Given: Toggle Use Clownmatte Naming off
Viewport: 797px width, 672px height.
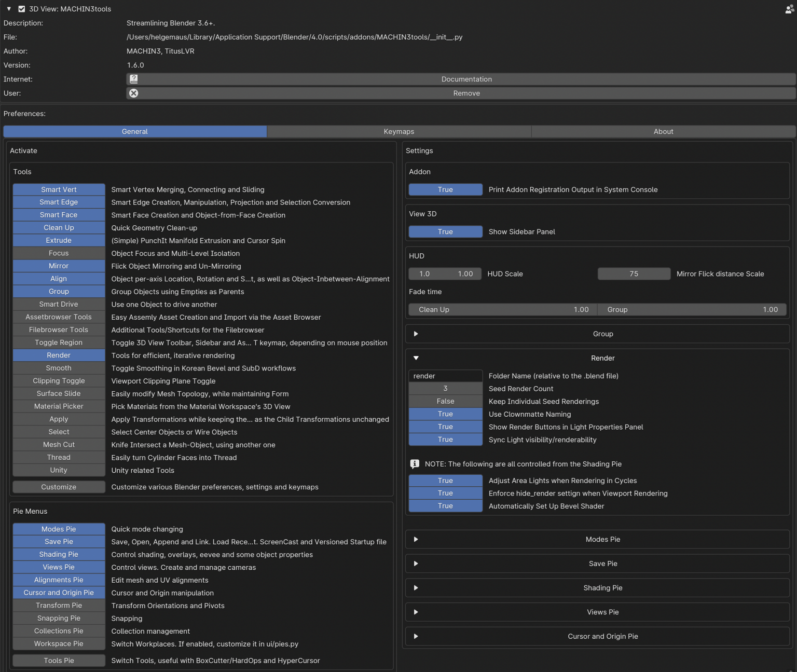Looking at the screenshot, I should click(x=445, y=414).
